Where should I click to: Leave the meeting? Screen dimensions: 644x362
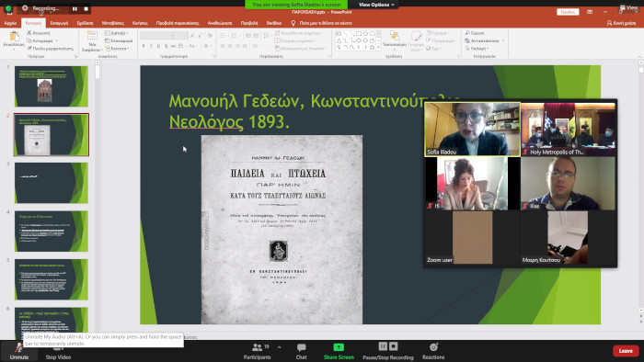pyautogui.click(x=626, y=351)
